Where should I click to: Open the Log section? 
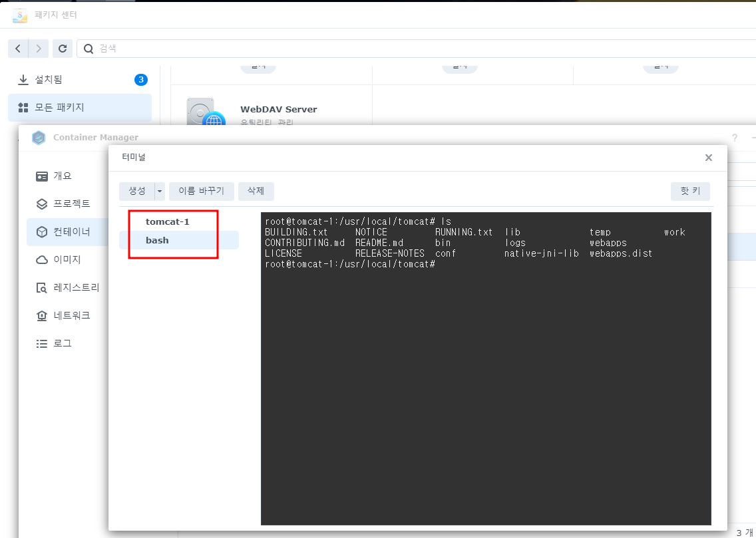[67, 343]
